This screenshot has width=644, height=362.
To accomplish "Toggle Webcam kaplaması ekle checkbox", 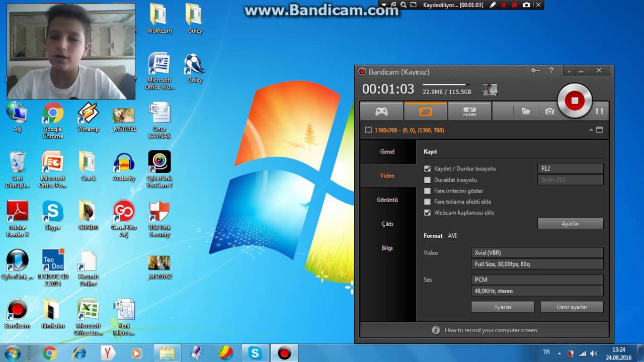I will point(428,213).
